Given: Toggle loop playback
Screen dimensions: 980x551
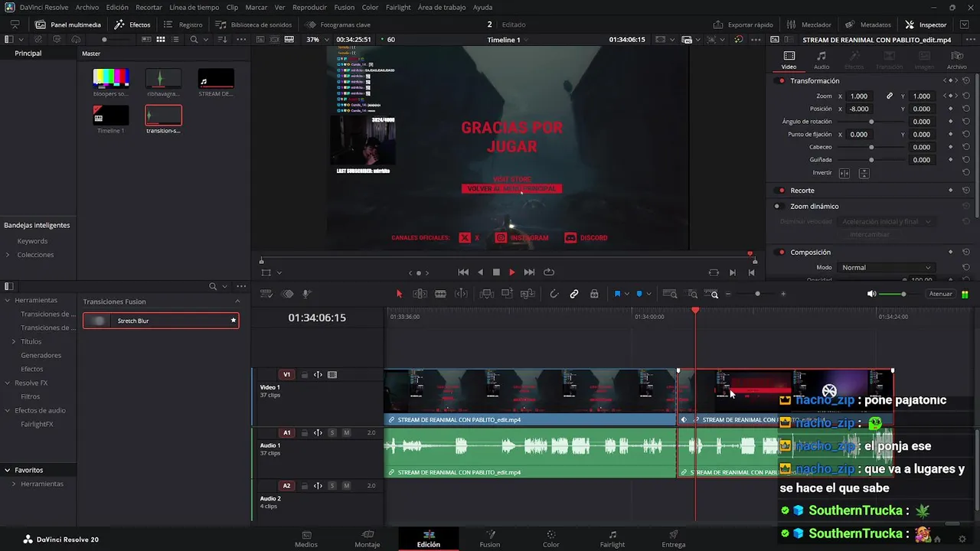Looking at the screenshot, I should [x=549, y=272].
